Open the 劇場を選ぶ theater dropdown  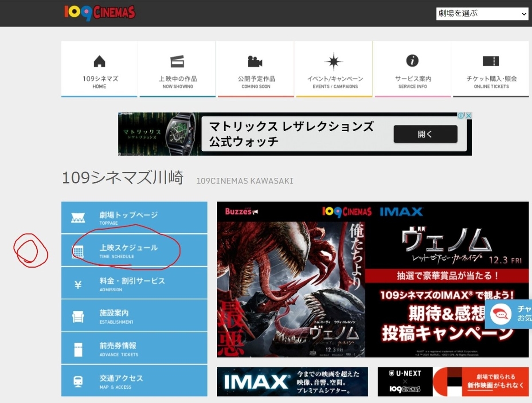482,13
